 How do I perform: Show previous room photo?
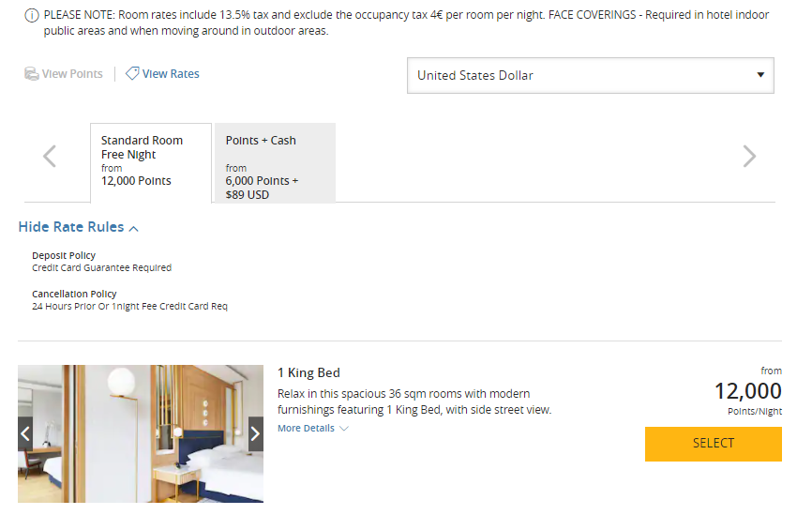click(x=25, y=433)
